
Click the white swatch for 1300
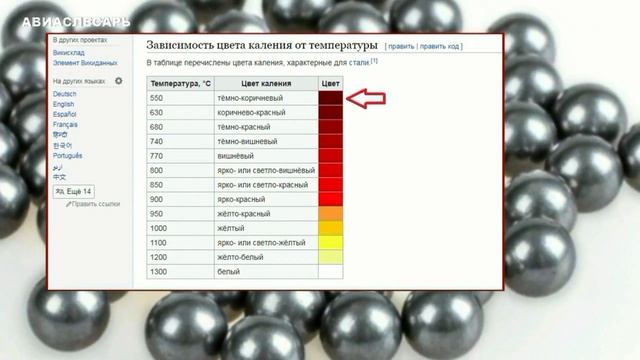click(331, 272)
